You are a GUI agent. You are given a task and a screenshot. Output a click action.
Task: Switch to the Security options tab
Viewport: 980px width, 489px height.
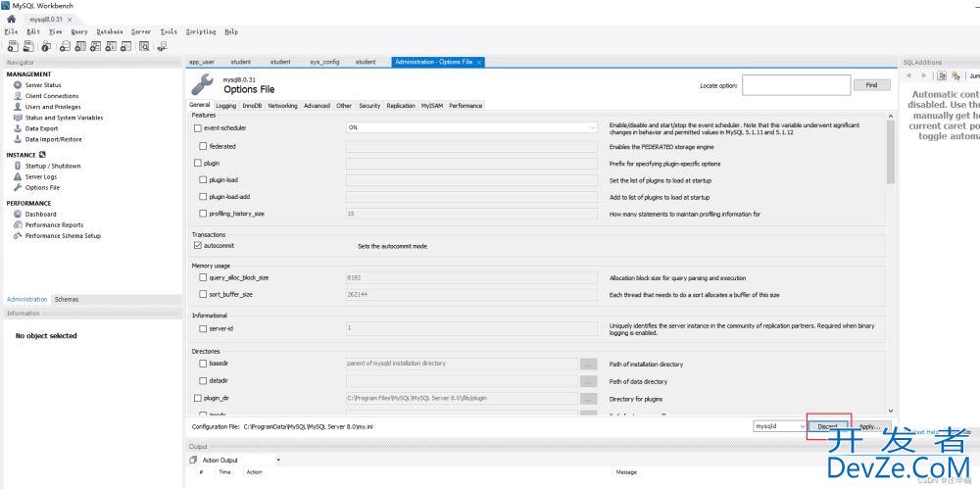coord(369,106)
